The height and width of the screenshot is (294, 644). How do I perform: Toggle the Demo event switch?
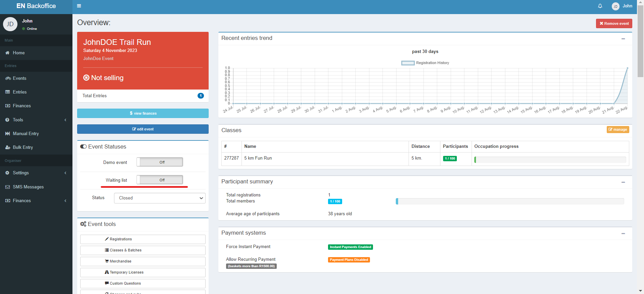coord(160,162)
